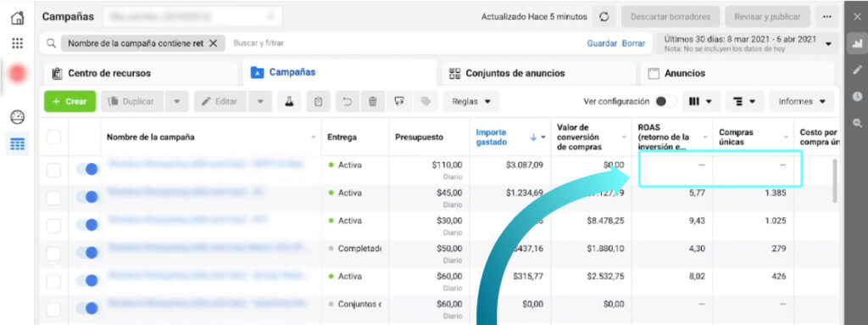Screen dimensions: 868x325
Task: Click the Duplicar button
Action: [x=133, y=102]
